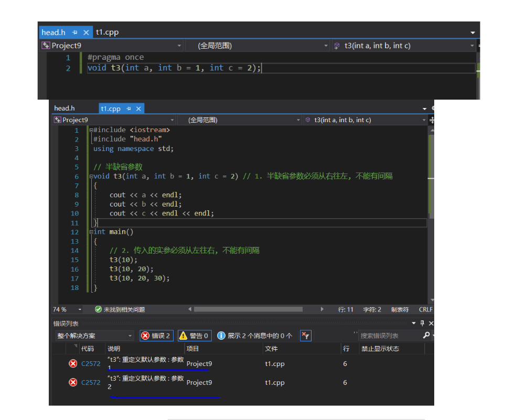Toggle the 错误 2 filter button

pos(156,336)
